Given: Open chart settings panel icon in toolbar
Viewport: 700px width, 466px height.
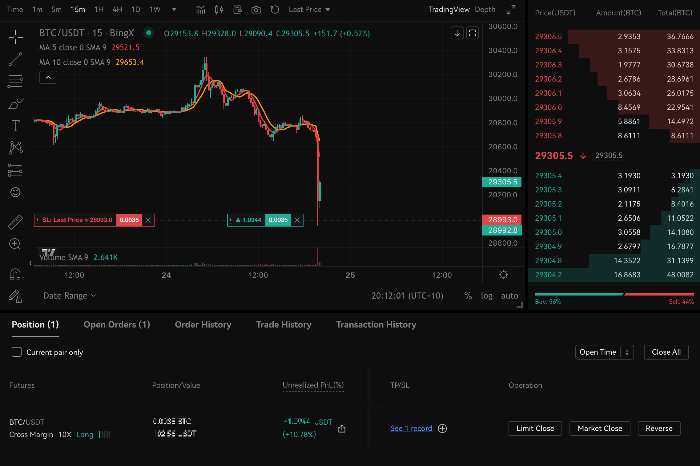Looking at the screenshot, I should pyautogui.click(x=238, y=10).
